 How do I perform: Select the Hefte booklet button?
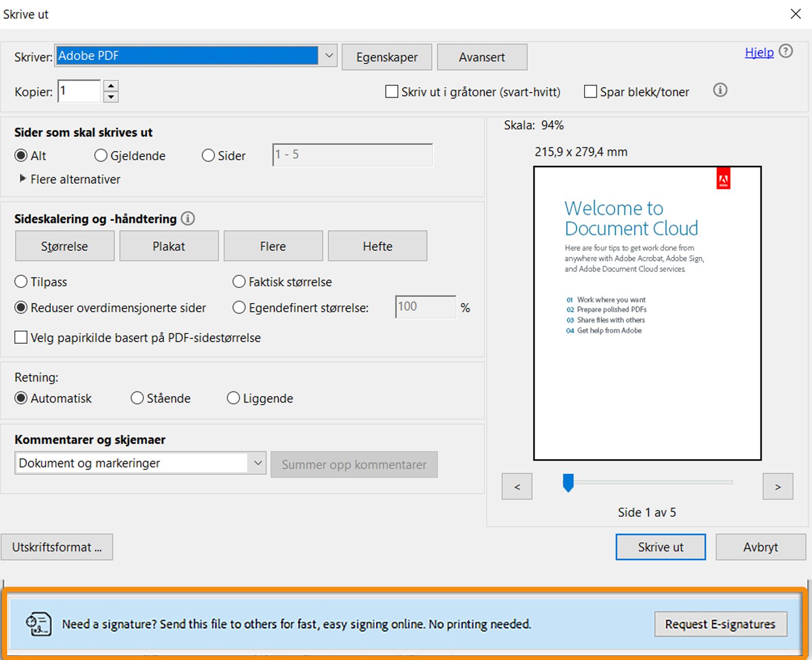tap(377, 246)
